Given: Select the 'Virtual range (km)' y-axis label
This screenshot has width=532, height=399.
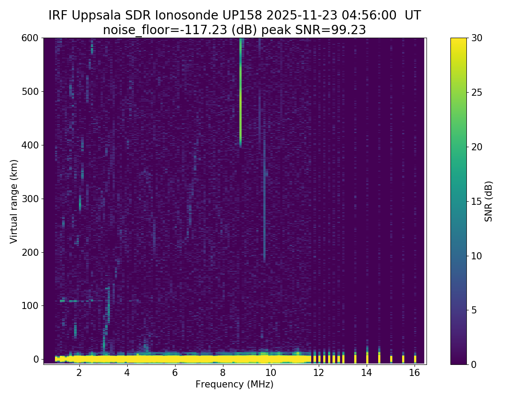Looking at the screenshot, I should click(x=14, y=201).
